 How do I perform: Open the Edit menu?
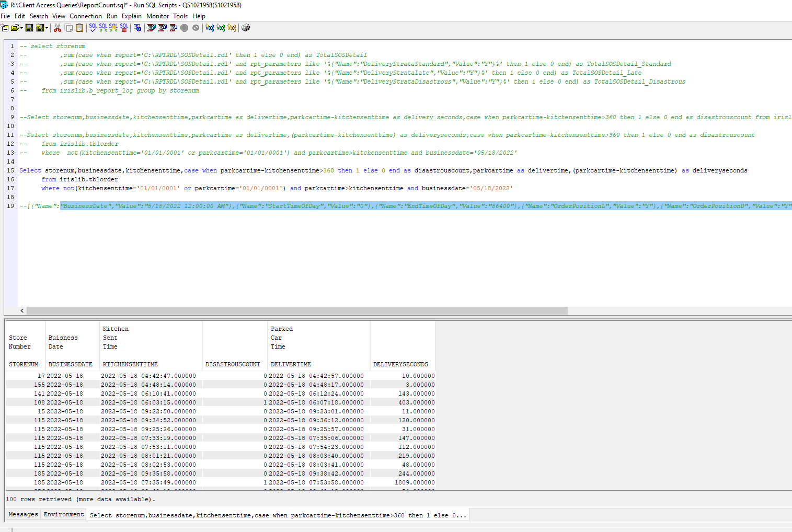(20, 16)
